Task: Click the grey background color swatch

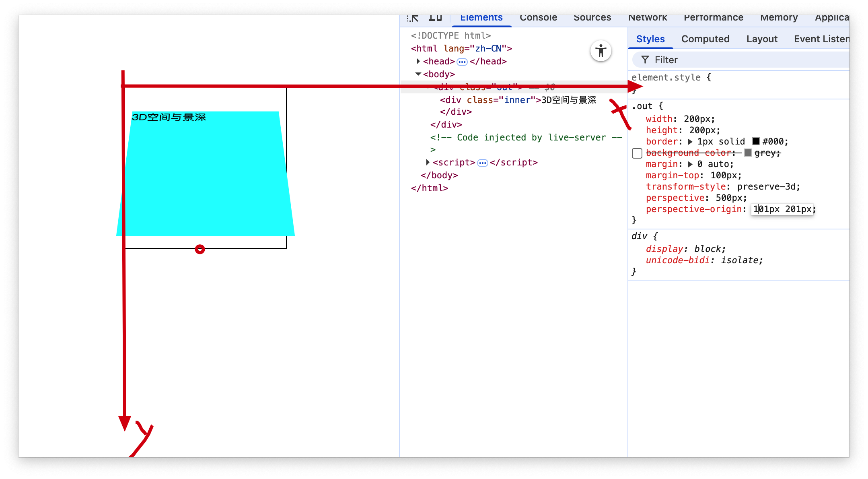Action: [748, 153]
